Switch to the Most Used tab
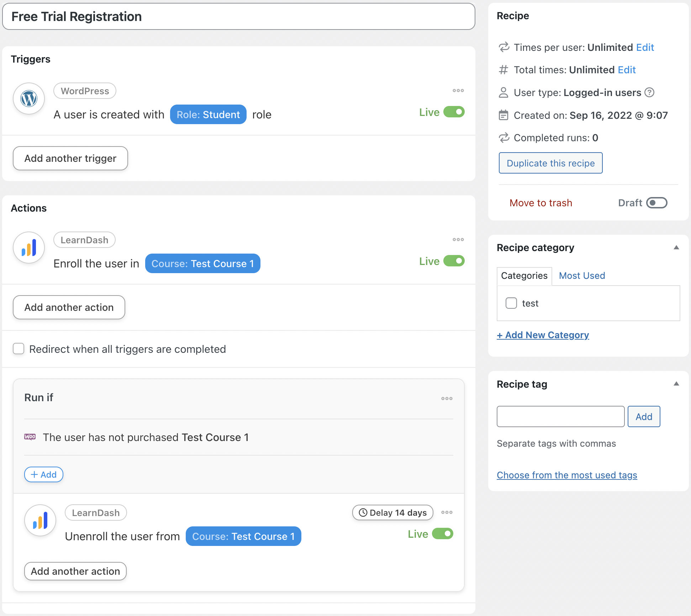The image size is (691, 616). point(581,276)
